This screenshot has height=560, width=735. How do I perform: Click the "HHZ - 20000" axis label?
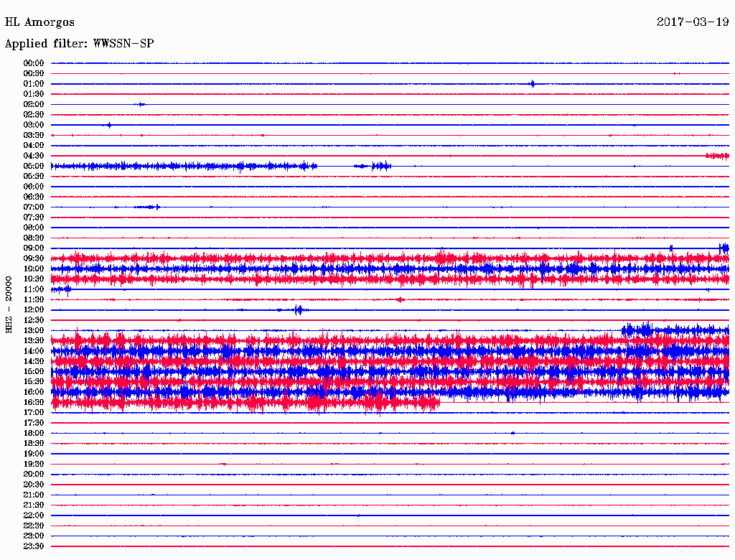coord(9,304)
